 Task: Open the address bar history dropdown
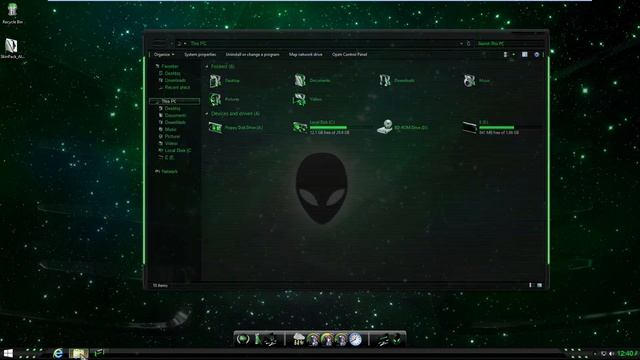pyautogui.click(x=461, y=43)
